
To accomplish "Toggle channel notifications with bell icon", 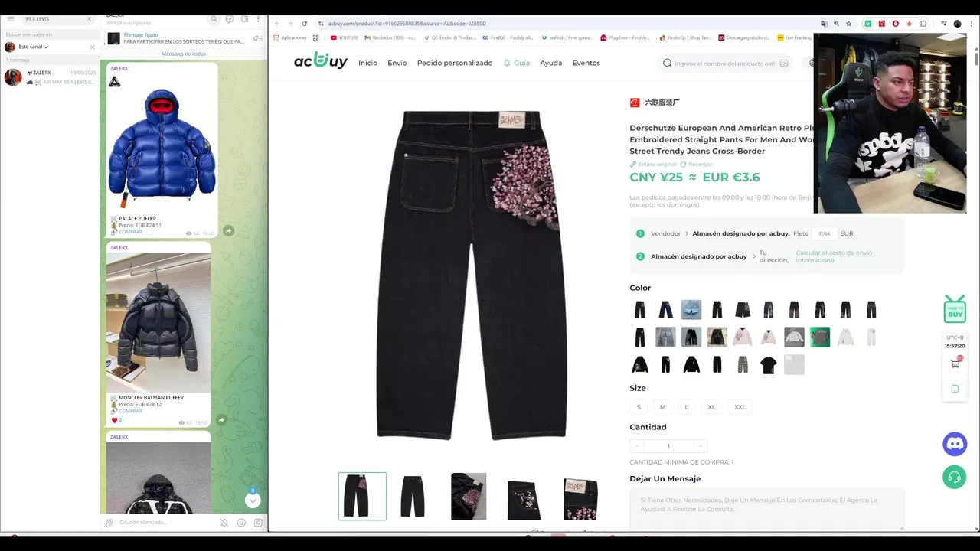I will (x=224, y=523).
